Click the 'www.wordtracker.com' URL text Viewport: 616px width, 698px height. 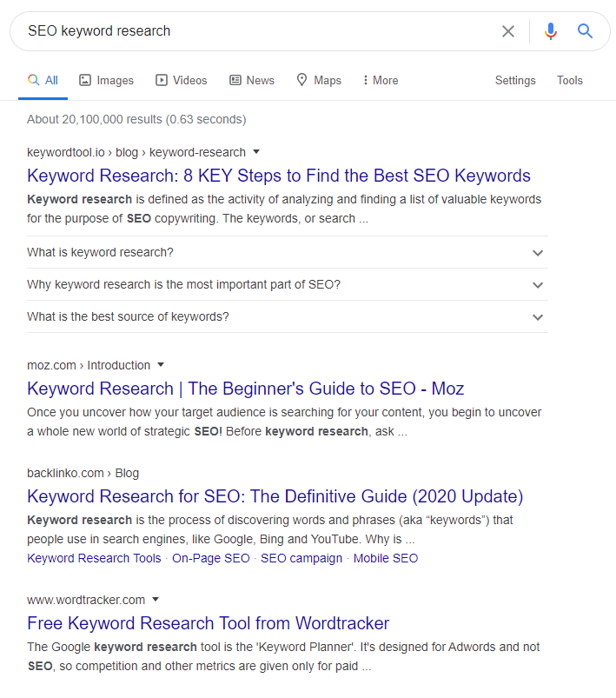pyautogui.click(x=86, y=600)
